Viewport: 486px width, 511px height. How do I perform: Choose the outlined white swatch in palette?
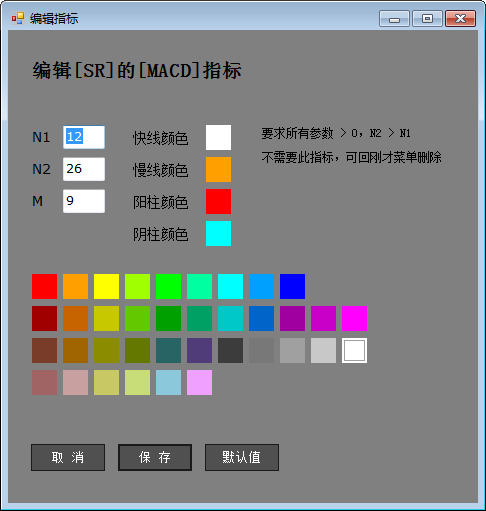click(x=354, y=350)
